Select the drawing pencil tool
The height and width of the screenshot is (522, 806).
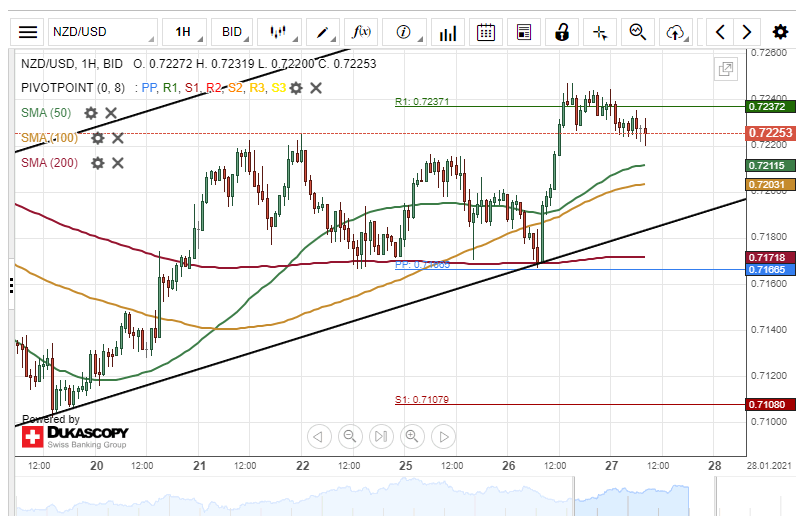tap(322, 32)
